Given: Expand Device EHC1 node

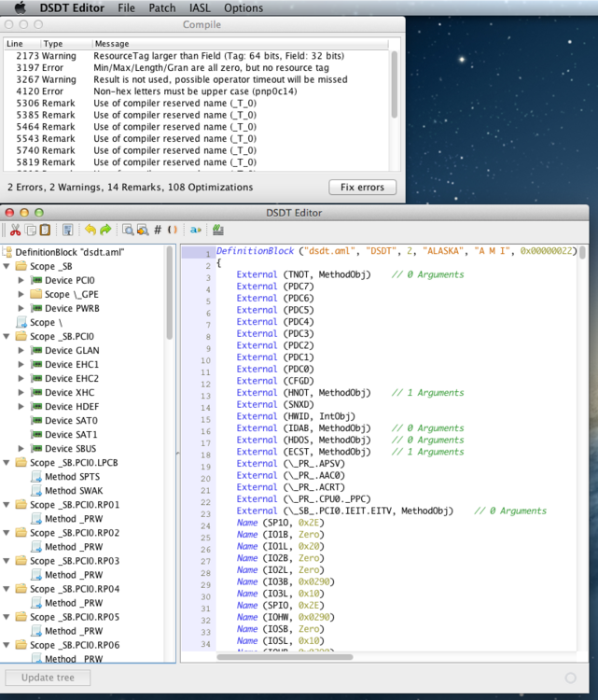Looking at the screenshot, I should click(x=21, y=364).
